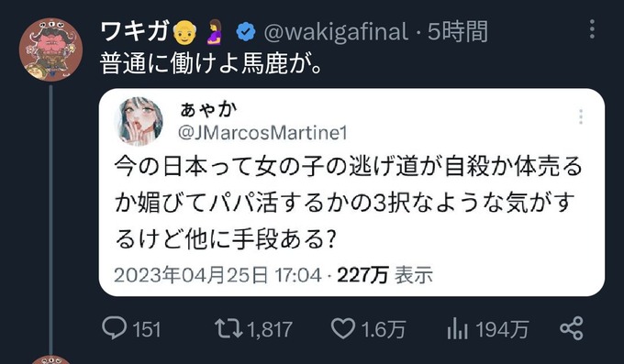Click the blue verified badge icon

coord(246,32)
